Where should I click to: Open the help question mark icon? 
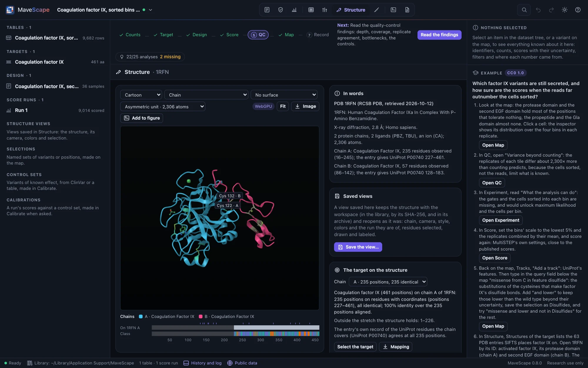click(x=578, y=10)
